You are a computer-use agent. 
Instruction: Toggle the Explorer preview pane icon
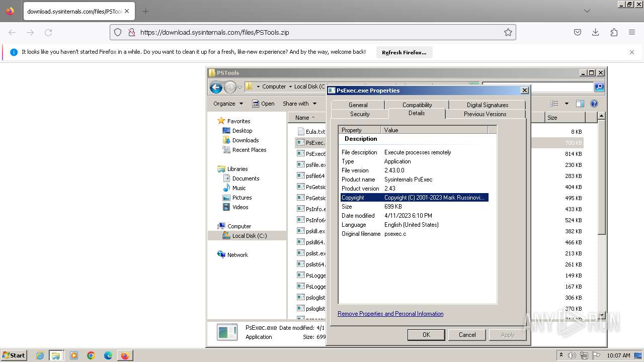(x=580, y=104)
